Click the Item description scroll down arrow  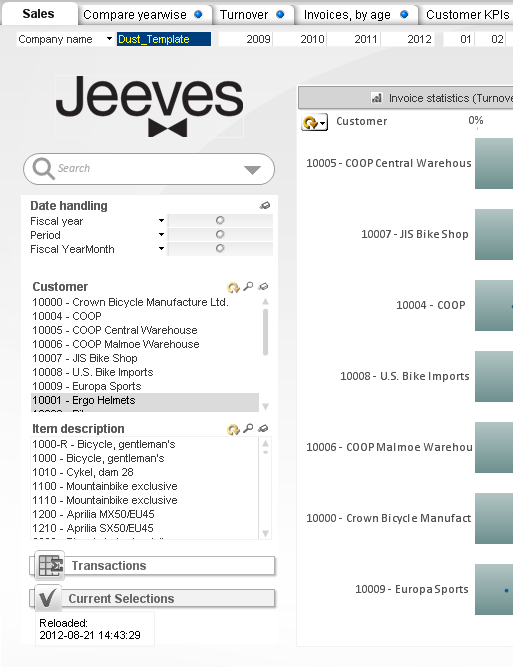point(265,533)
